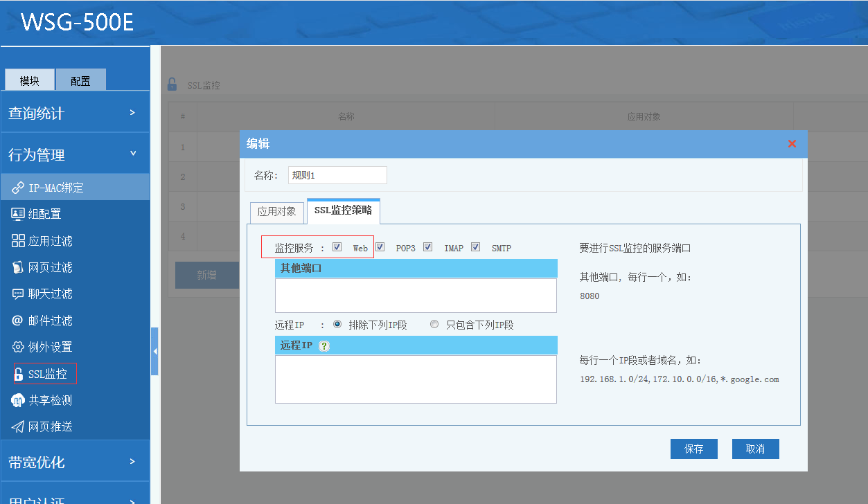Click the 远程IP help question mark icon
The height and width of the screenshot is (504, 868).
pos(324,346)
